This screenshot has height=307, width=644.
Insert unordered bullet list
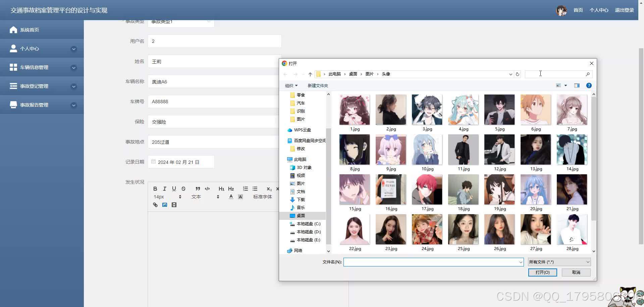(255, 189)
